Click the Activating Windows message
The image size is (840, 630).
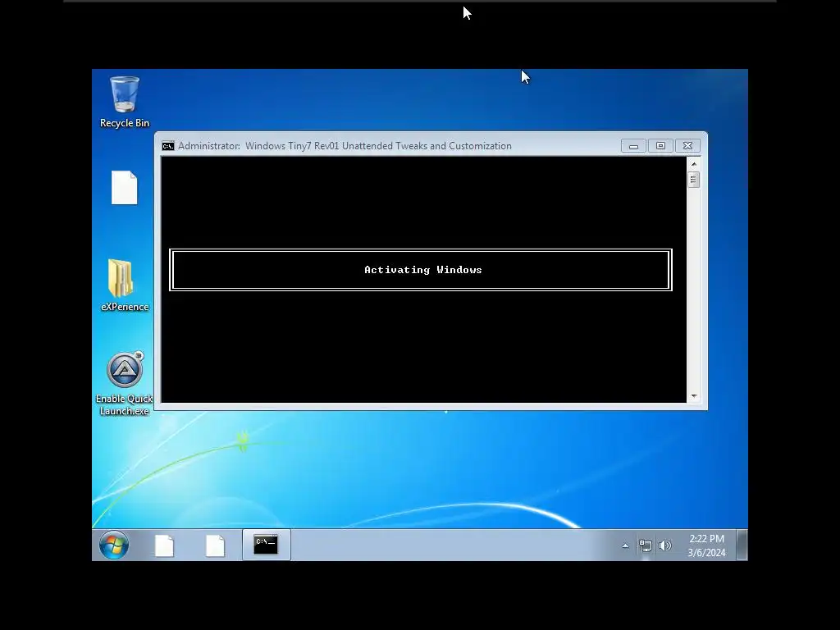pos(423,270)
